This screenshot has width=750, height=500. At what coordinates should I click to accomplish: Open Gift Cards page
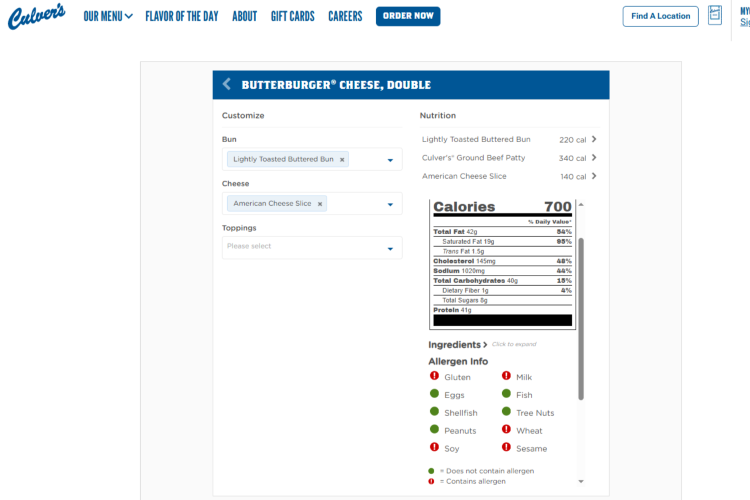click(293, 16)
